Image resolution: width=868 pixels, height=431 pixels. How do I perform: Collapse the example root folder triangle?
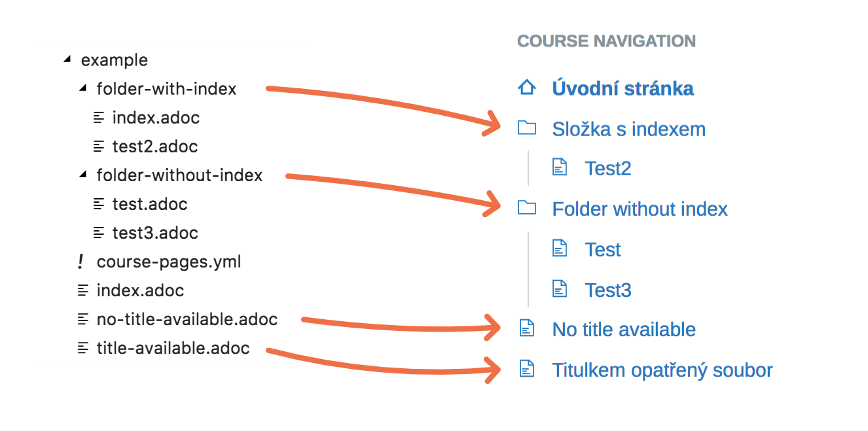[67, 60]
